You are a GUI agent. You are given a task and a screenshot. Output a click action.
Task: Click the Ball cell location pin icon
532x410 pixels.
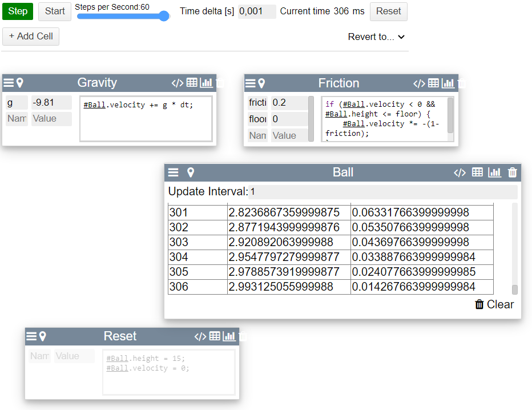click(191, 172)
